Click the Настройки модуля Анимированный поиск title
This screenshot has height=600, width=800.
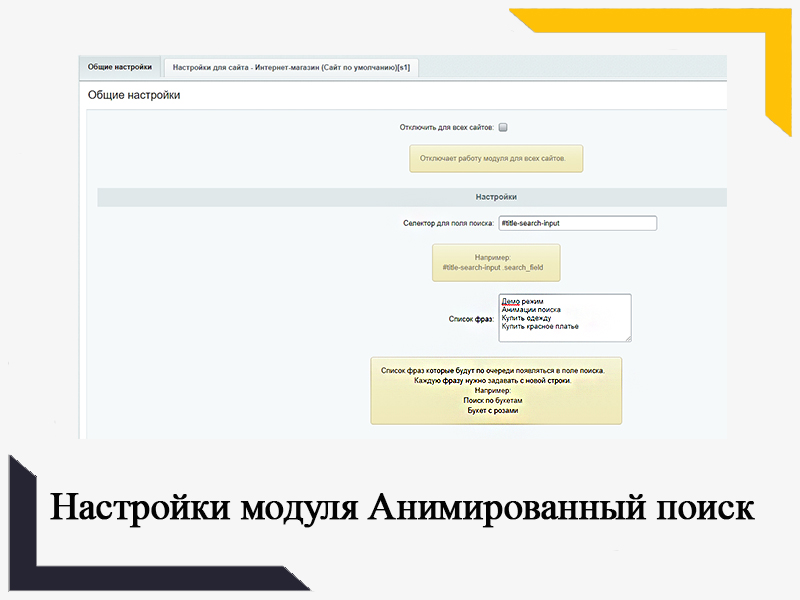[x=402, y=507]
